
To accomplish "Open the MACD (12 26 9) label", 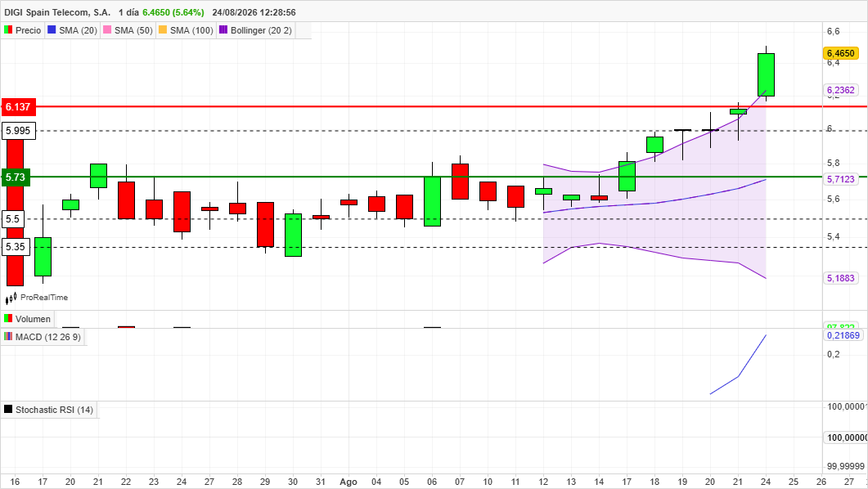I will [x=48, y=337].
